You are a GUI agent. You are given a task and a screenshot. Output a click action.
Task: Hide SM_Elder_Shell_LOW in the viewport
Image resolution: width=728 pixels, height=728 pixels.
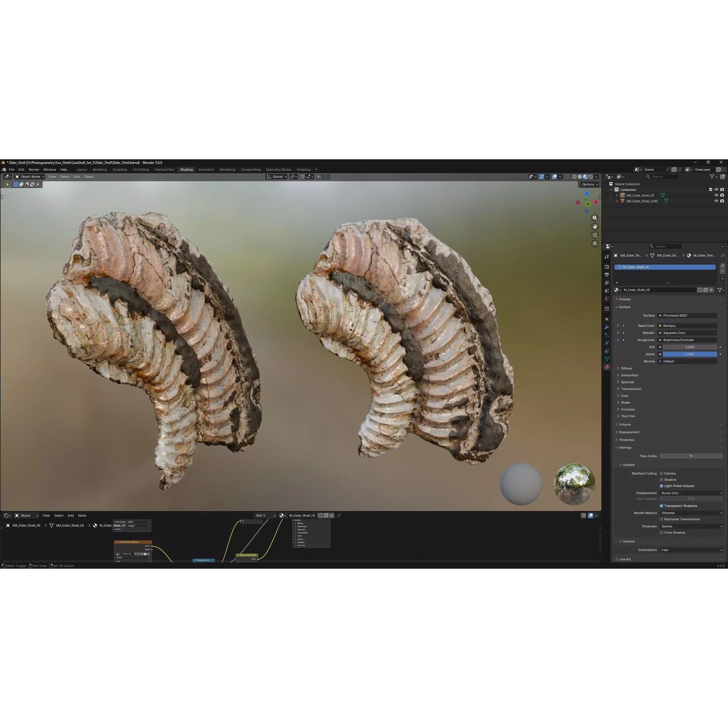click(x=716, y=201)
